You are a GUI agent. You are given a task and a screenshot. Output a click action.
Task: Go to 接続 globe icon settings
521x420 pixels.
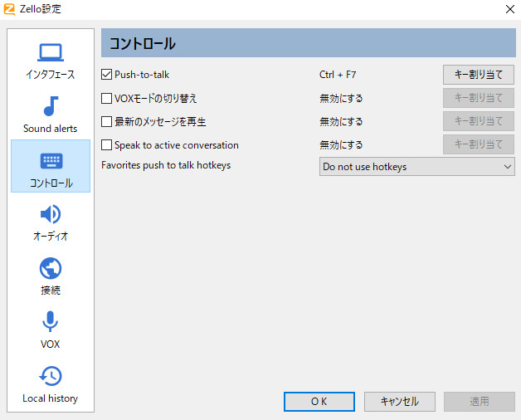coord(50,268)
